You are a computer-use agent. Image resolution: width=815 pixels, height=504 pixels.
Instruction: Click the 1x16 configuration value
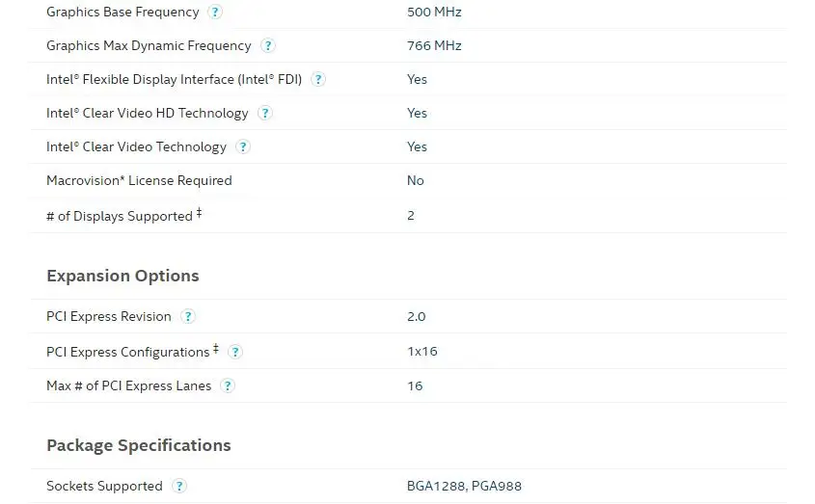click(x=421, y=351)
